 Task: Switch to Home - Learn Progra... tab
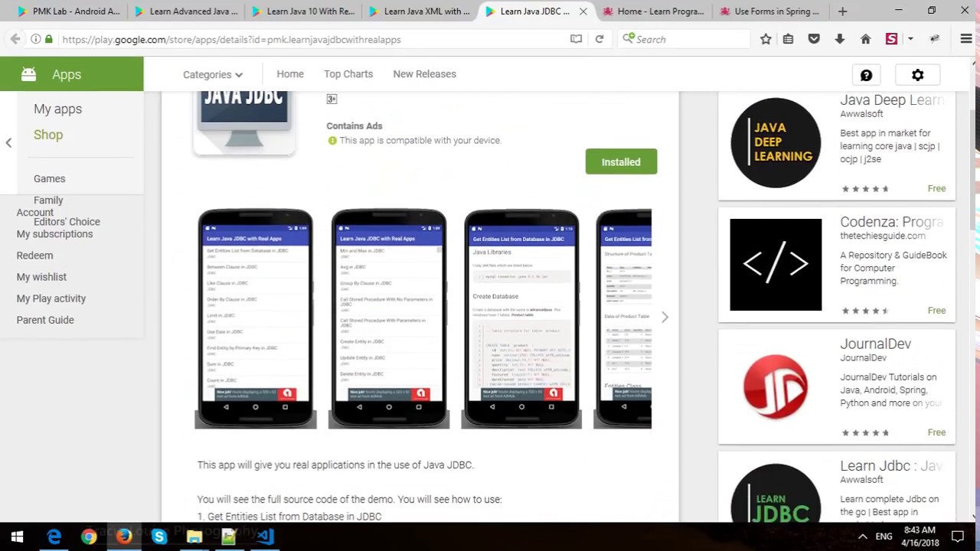[x=653, y=11]
